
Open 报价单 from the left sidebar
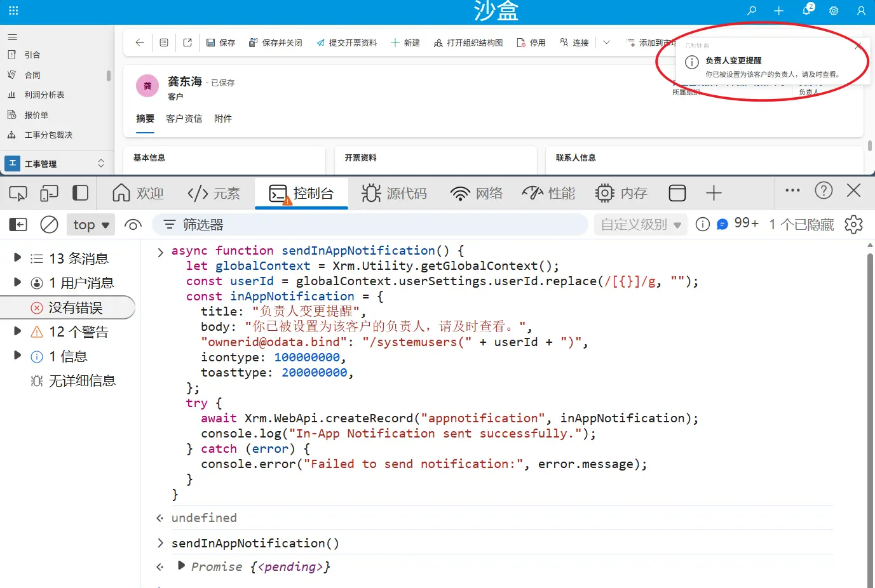tap(36, 114)
